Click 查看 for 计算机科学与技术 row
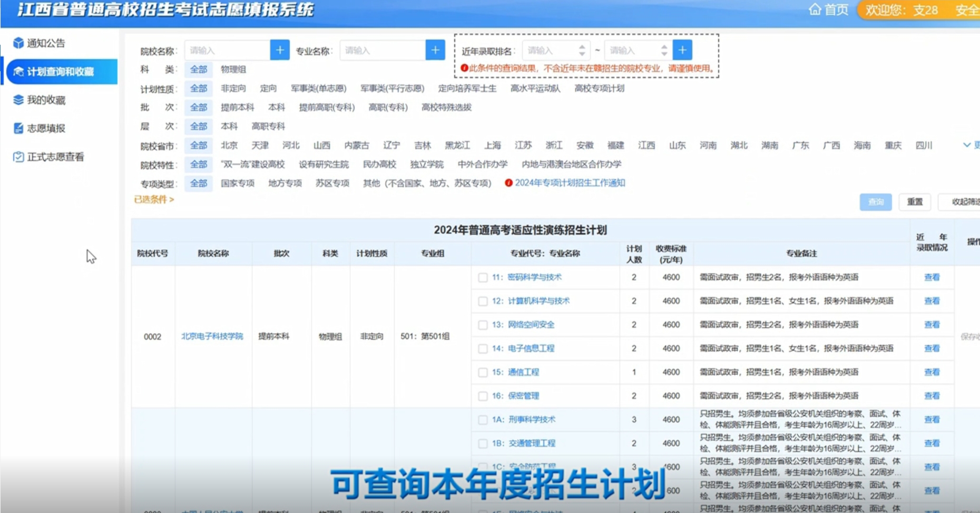 (x=932, y=301)
